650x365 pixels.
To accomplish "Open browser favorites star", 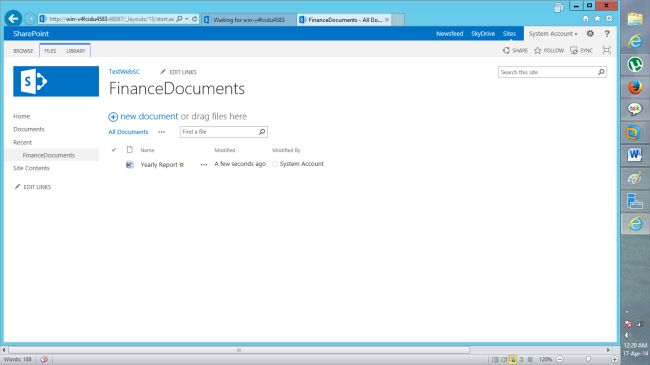I will point(597,19).
